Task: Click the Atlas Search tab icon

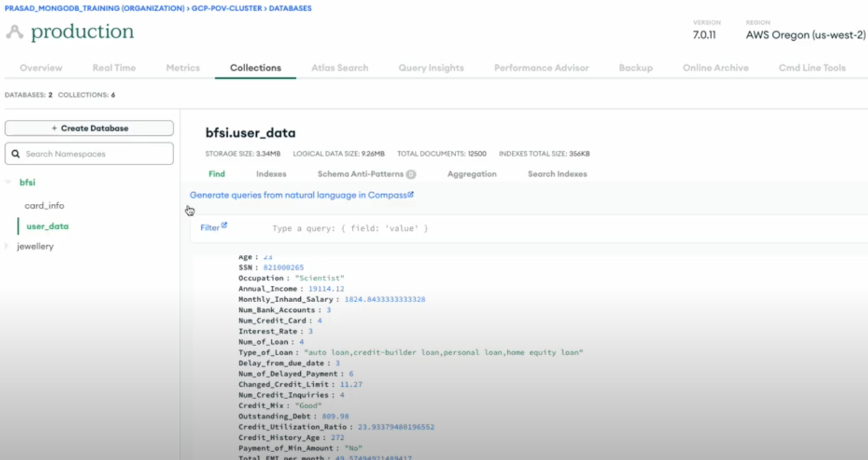Action: point(339,68)
